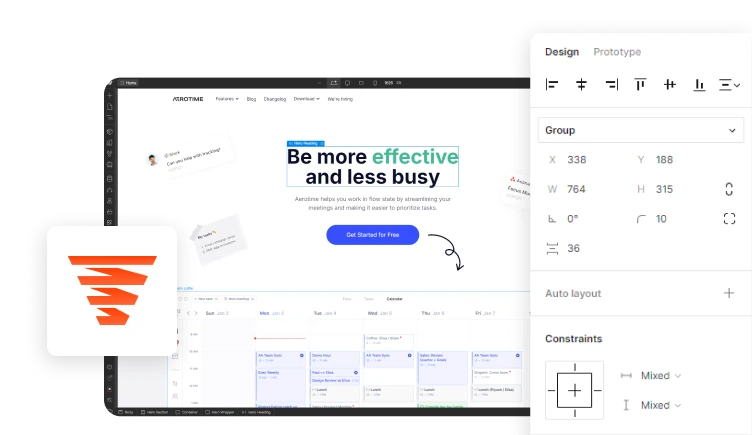Image resolution: width=752 pixels, height=435 pixels.
Task: Click the Hero Wrapper breadcrumb
Action: pyautogui.click(x=220, y=412)
